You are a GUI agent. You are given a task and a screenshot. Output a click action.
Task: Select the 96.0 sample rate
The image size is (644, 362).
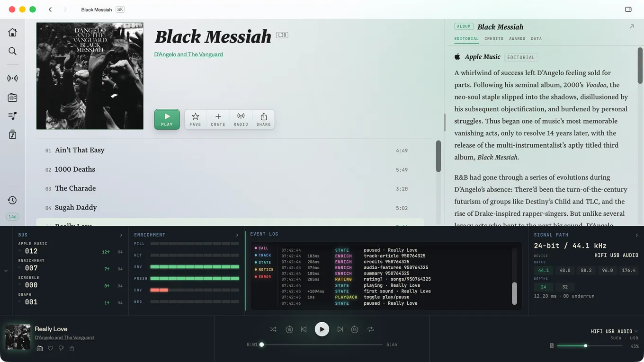click(608, 271)
